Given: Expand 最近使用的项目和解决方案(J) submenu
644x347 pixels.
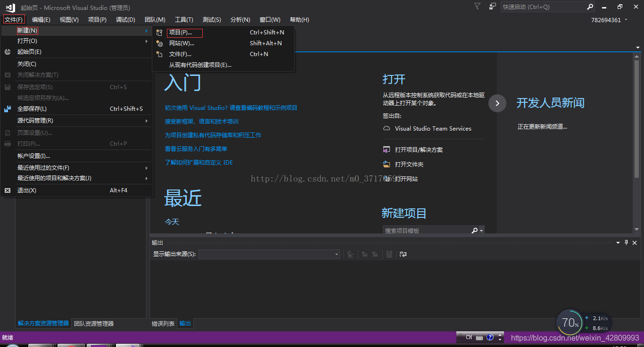Looking at the screenshot, I should [147, 178].
